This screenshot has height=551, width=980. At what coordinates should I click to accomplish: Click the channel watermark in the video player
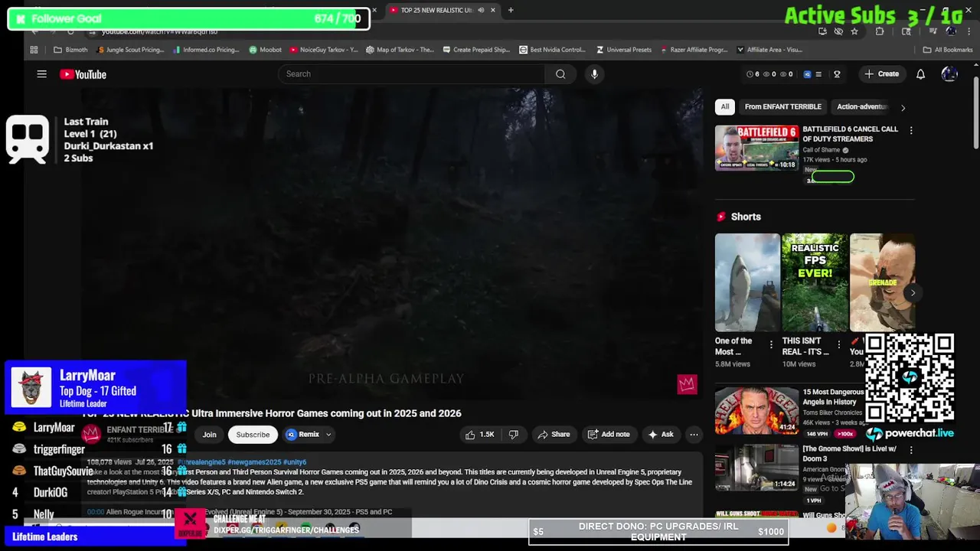(687, 384)
